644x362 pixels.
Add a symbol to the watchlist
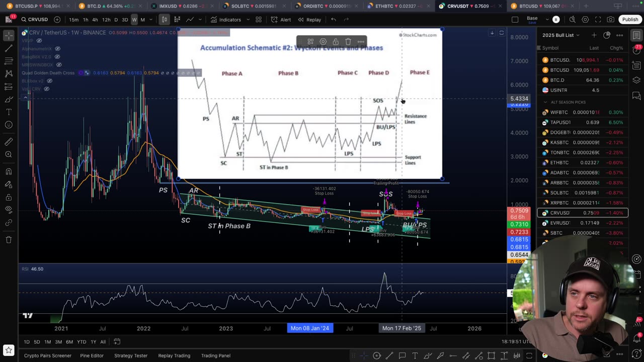coord(594,35)
